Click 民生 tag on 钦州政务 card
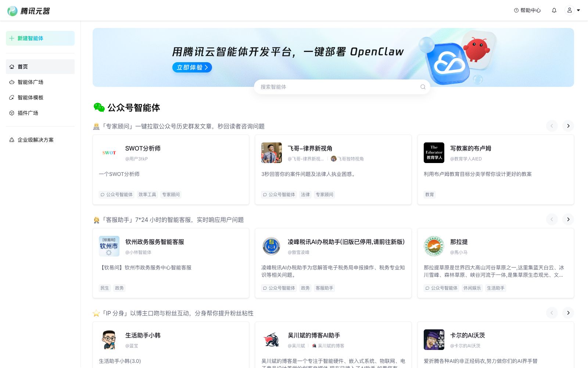588x368 pixels. [105, 288]
